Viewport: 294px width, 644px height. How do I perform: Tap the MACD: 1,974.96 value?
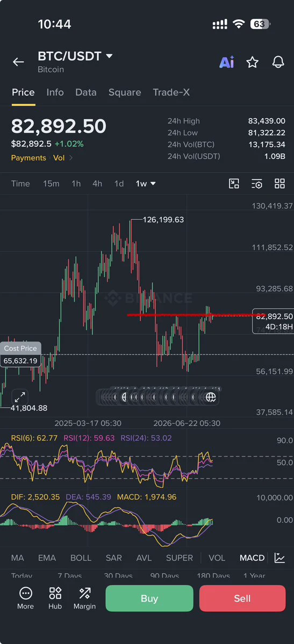(x=147, y=497)
